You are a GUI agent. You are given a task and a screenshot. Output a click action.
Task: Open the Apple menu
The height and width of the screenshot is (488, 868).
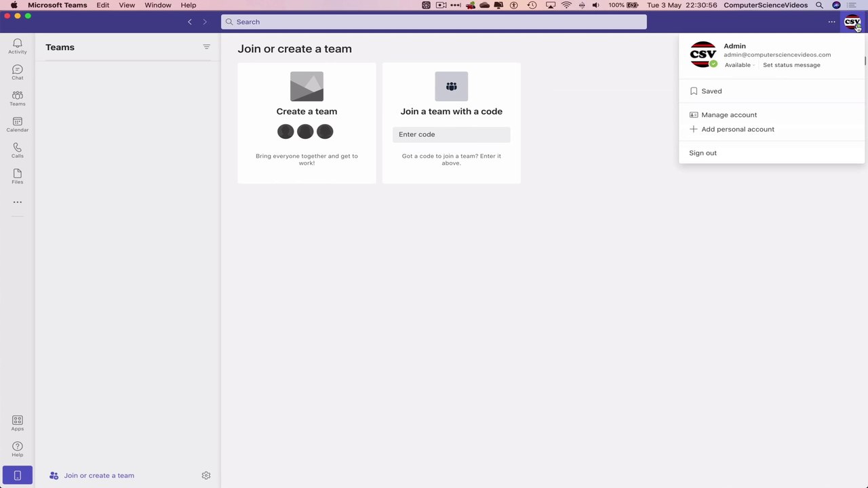click(x=14, y=5)
